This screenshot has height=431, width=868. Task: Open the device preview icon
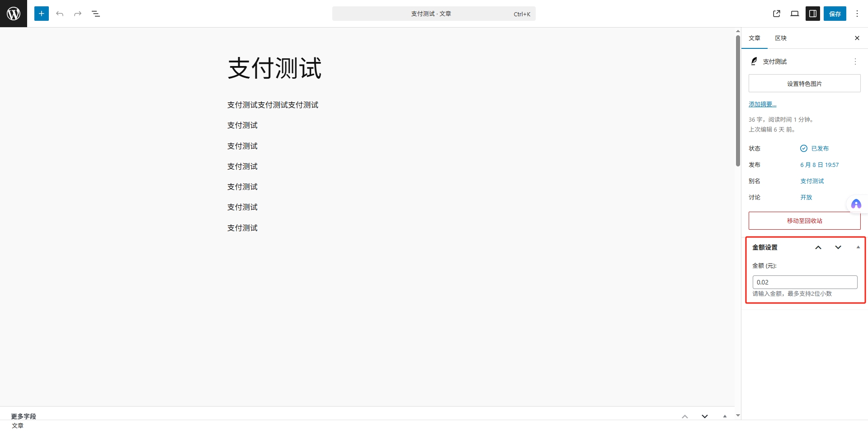coord(794,14)
